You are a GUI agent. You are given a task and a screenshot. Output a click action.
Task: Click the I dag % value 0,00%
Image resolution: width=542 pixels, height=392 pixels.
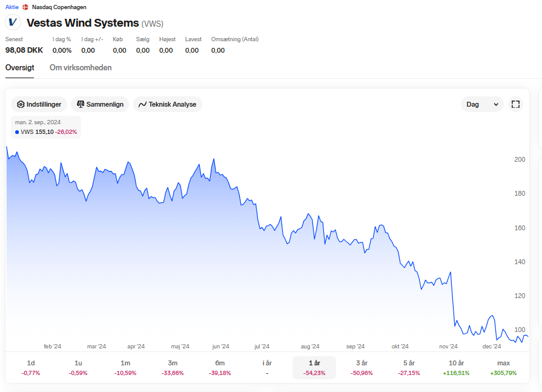pos(62,50)
